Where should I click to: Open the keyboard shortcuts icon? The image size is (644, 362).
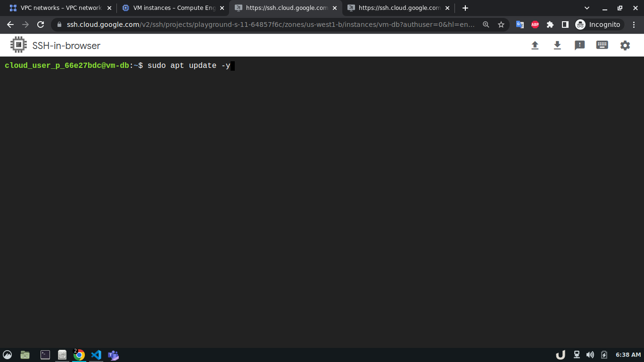point(602,45)
